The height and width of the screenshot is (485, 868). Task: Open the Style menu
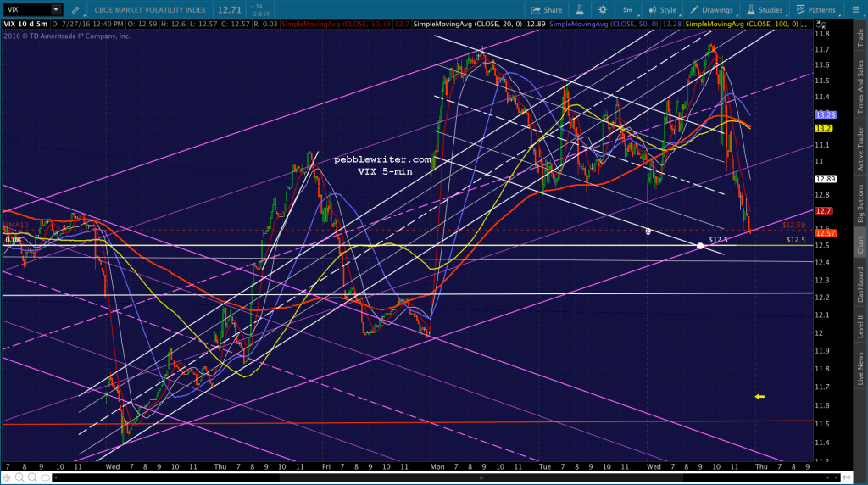coord(663,10)
